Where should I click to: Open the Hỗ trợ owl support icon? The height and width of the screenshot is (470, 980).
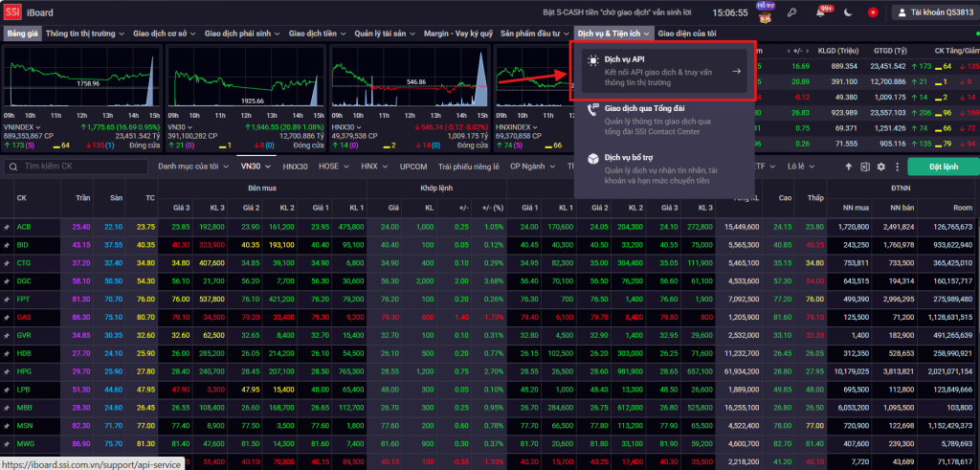click(765, 12)
